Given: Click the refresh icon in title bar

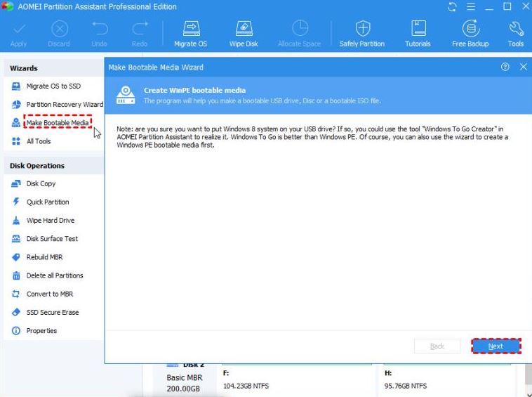Looking at the screenshot, I should tap(451, 7).
